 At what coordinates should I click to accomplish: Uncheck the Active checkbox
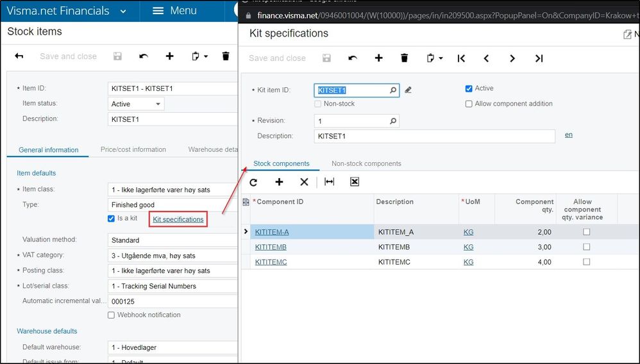click(x=469, y=88)
